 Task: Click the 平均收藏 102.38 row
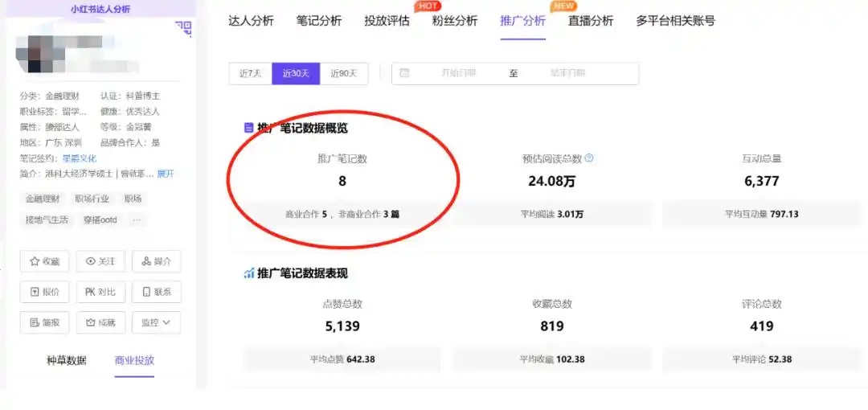point(552,359)
